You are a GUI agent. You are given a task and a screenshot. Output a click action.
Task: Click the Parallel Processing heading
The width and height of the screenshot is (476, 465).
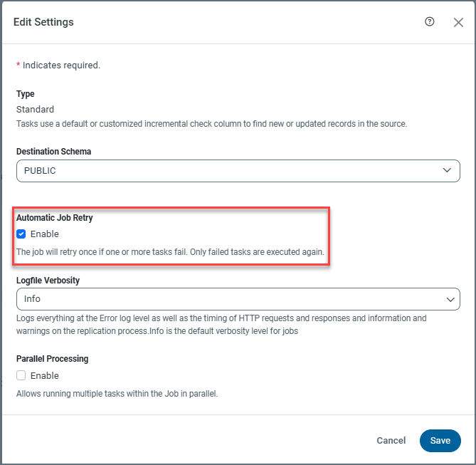coord(52,359)
